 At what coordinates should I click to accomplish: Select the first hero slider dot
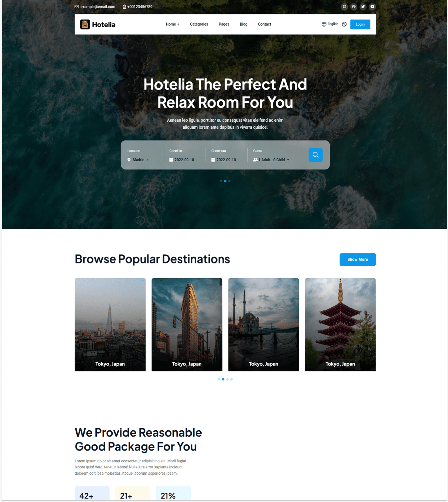(221, 181)
